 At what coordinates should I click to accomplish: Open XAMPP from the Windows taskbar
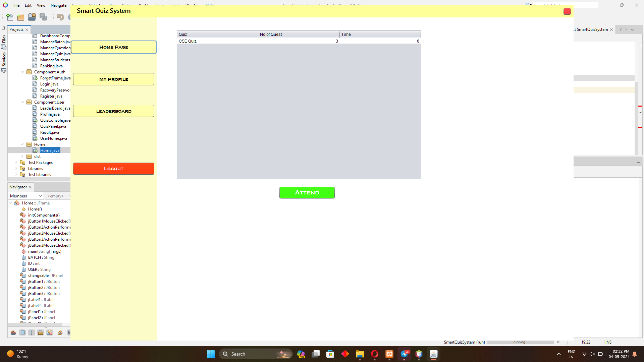coord(389,354)
